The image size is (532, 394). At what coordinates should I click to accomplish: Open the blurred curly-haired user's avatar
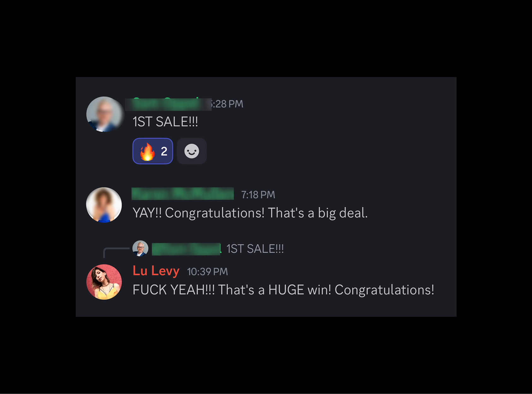point(104,205)
